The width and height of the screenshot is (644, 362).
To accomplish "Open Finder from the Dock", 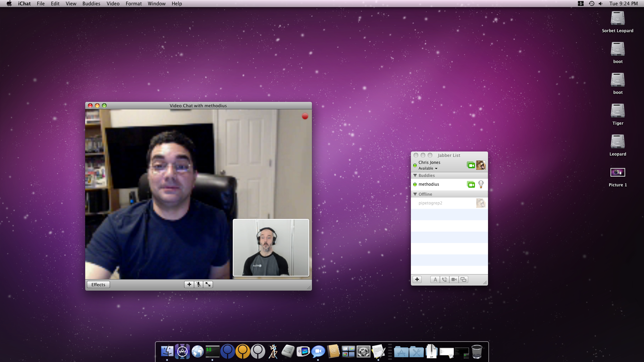I will 167,352.
